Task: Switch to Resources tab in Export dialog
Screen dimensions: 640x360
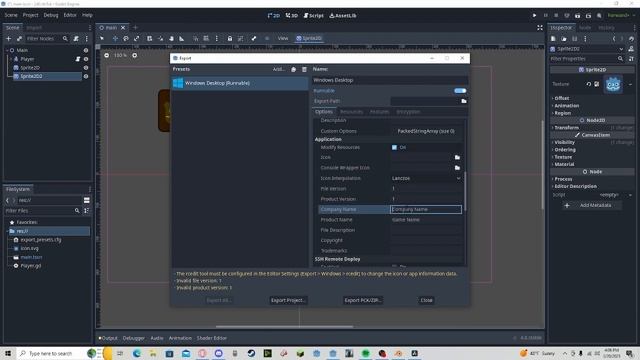Action: click(x=351, y=112)
